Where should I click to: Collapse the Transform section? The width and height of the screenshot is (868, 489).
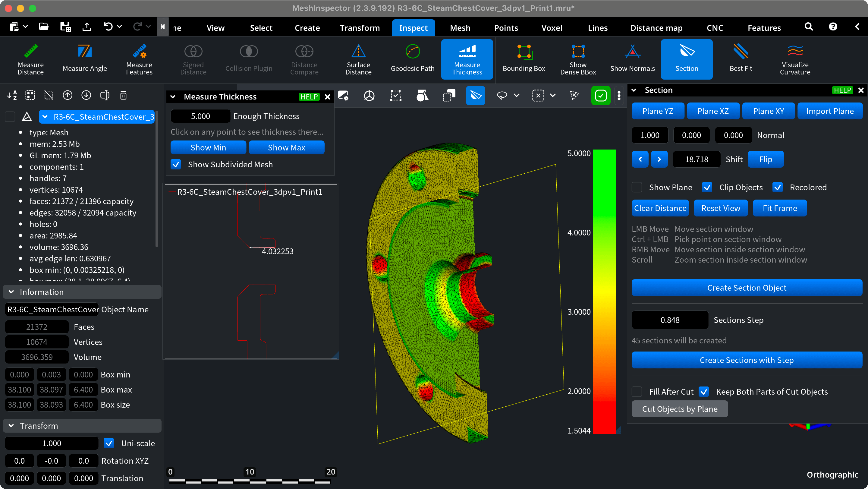coord(11,426)
